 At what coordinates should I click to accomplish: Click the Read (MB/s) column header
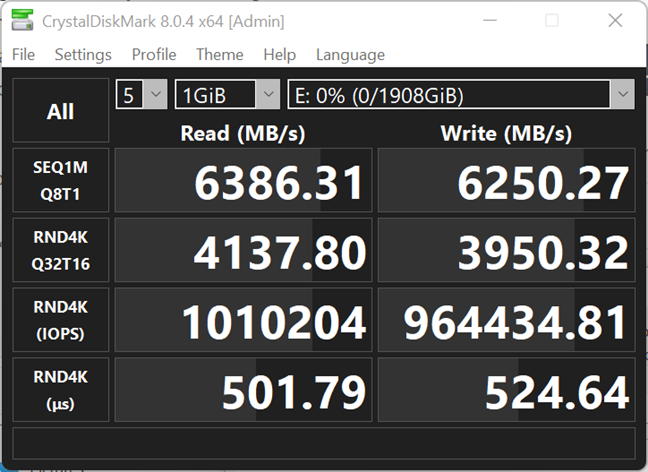pyautogui.click(x=243, y=133)
